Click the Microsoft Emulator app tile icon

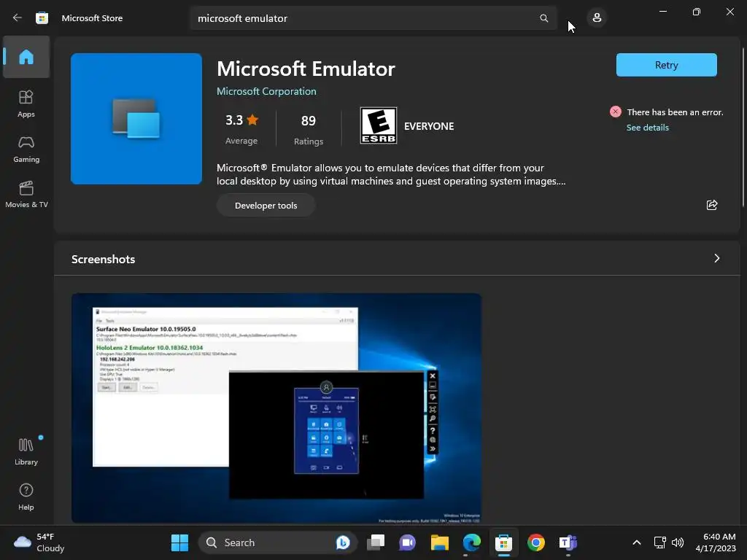click(x=136, y=119)
